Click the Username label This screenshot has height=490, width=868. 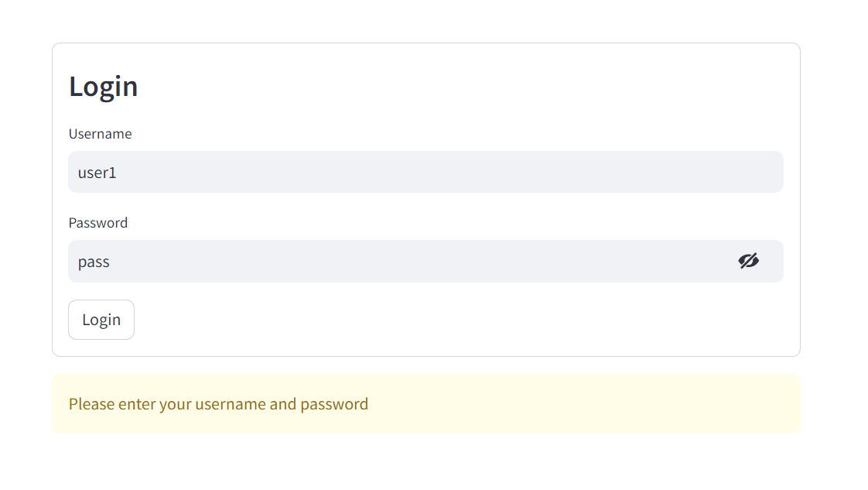pos(101,134)
